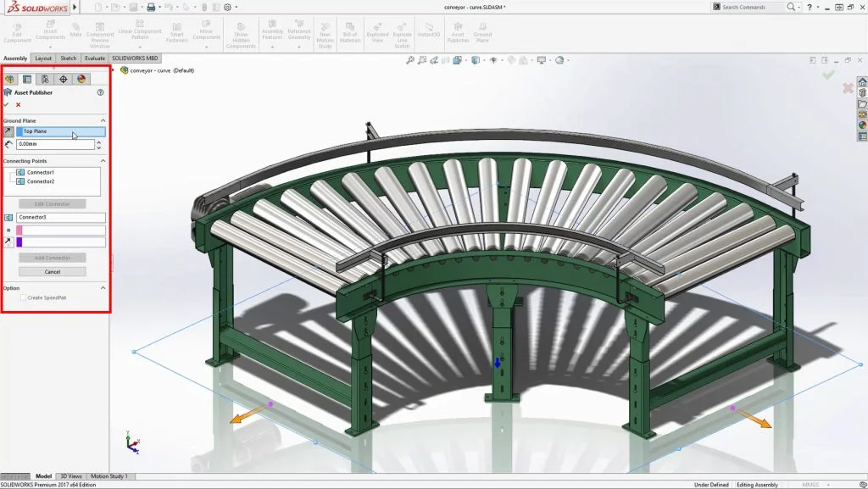Switch to the Sketch tab
The image size is (868, 489).
tap(68, 58)
